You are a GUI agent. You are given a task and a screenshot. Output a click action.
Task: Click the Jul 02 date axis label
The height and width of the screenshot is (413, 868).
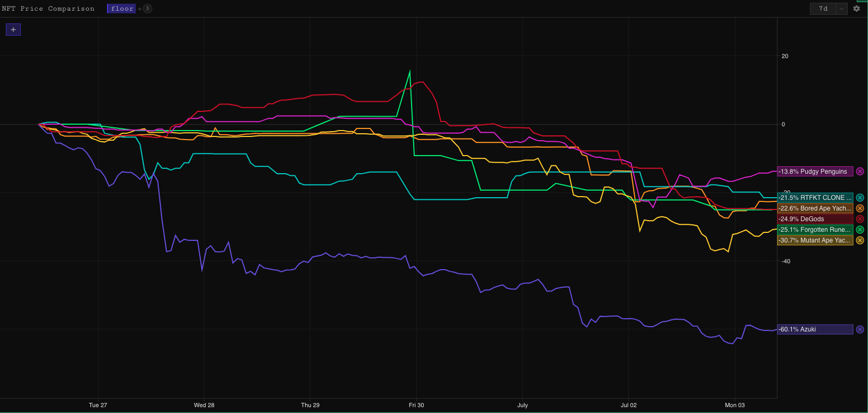628,405
